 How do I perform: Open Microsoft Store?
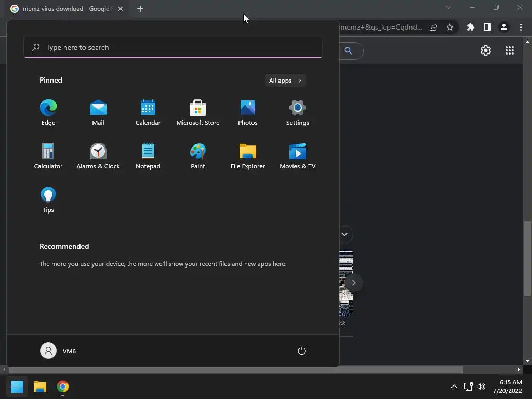[198, 113]
